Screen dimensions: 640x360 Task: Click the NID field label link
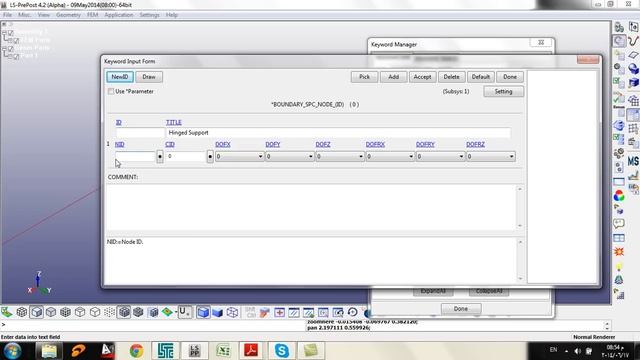pos(120,144)
